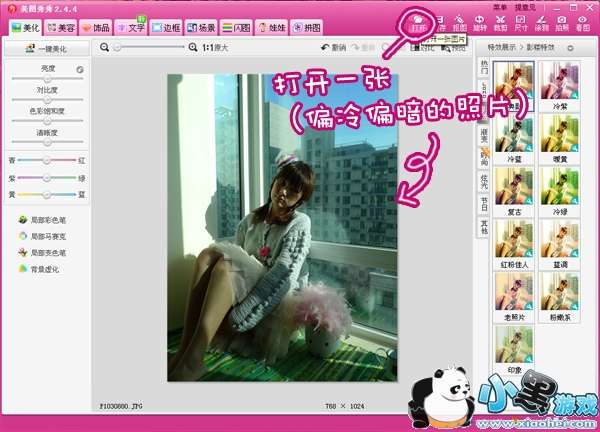Screen dimensions: 600x432
Task: Select the 抠图 cutout tool
Action: tap(460, 23)
